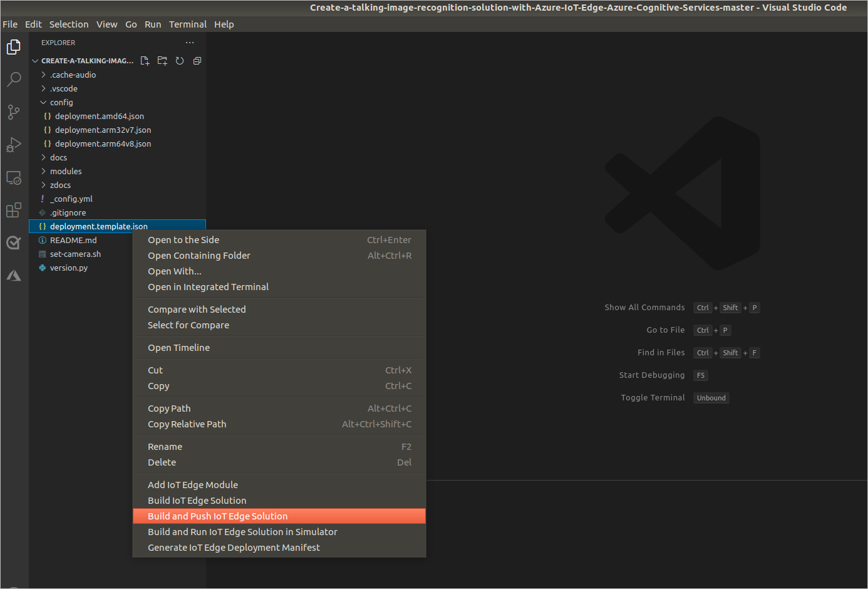This screenshot has height=589, width=868.
Task: Open deployment.arm64v8.json file
Action: click(x=118, y=143)
